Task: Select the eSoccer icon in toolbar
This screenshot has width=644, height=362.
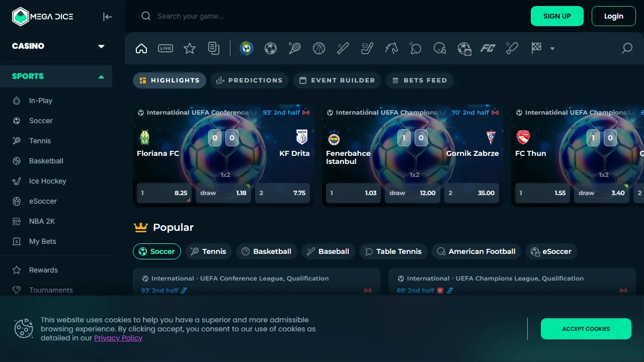Action: [x=464, y=48]
